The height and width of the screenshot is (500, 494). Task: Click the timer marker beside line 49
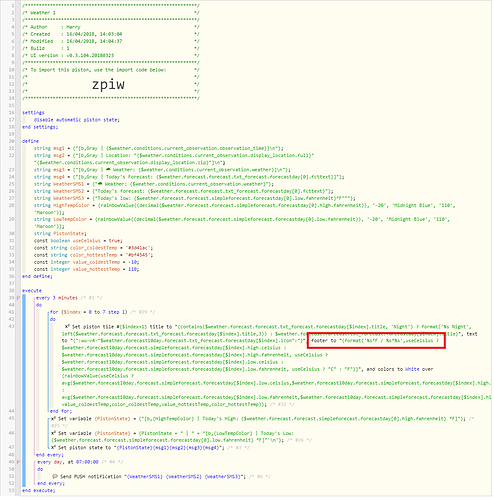[18, 463]
